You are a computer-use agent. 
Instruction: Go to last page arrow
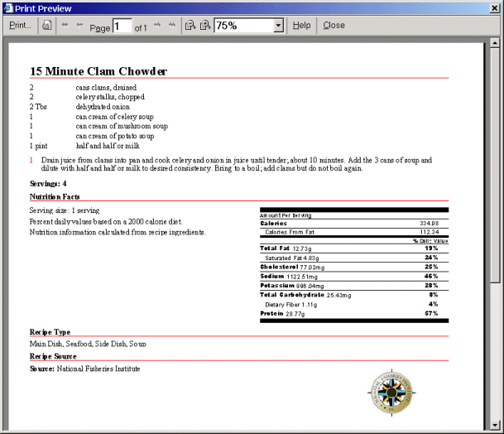[172, 25]
